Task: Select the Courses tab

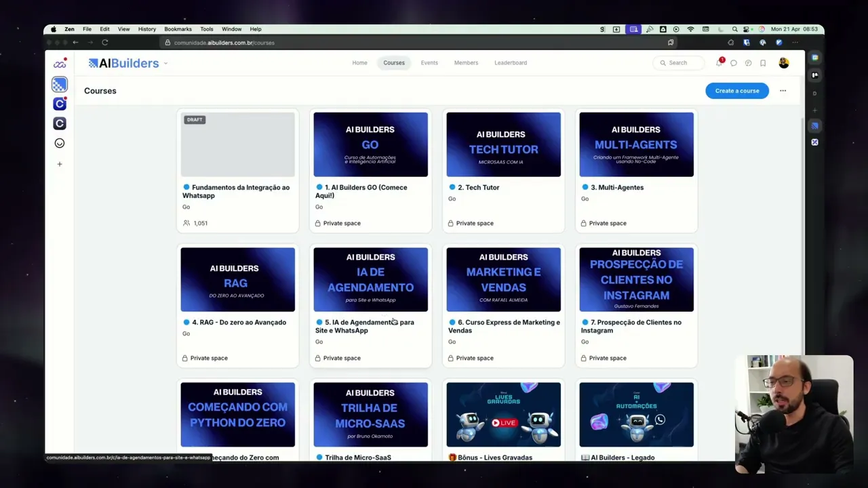Action: pos(394,62)
